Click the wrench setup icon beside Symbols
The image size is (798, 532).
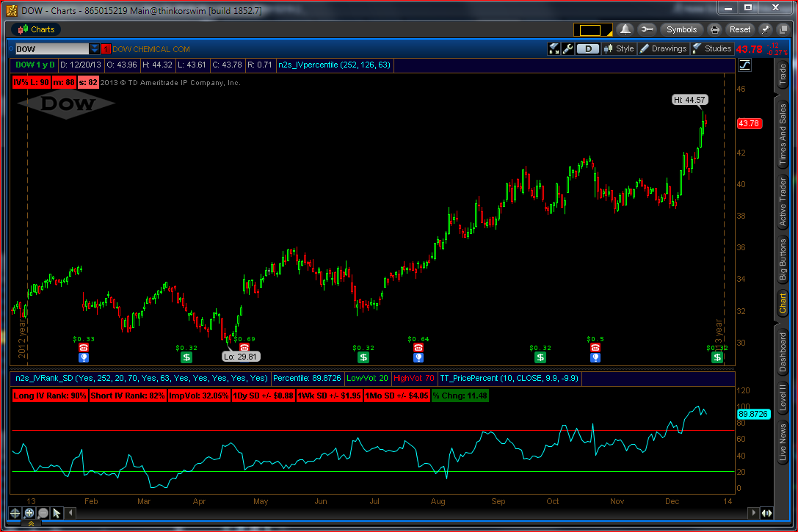click(x=647, y=29)
